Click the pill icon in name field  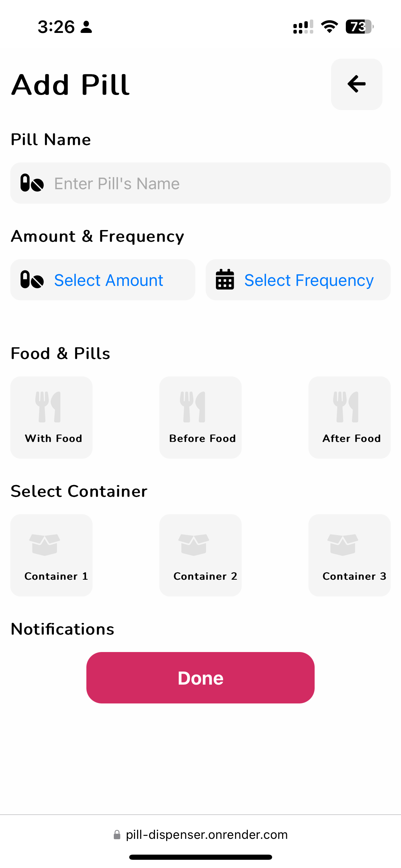tap(32, 183)
